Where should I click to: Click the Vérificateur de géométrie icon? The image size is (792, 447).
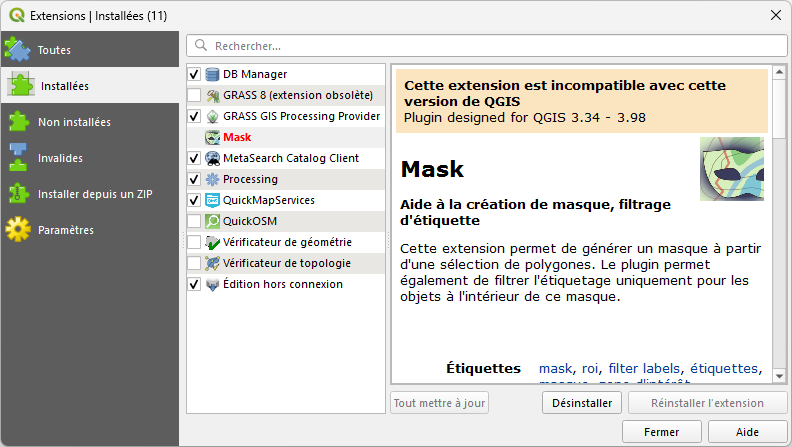[212, 242]
